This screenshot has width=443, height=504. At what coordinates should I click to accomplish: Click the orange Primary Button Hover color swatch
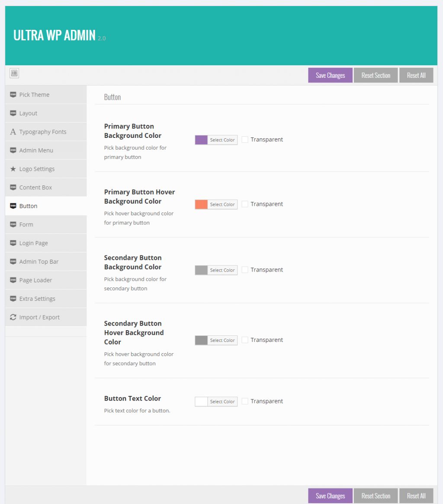coord(201,204)
